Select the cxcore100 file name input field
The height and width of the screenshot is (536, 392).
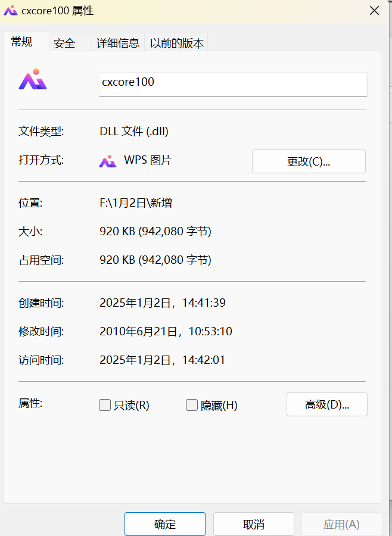232,84
